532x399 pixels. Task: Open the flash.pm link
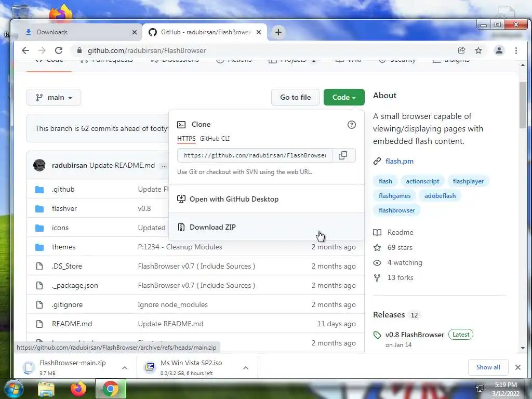[400, 161]
